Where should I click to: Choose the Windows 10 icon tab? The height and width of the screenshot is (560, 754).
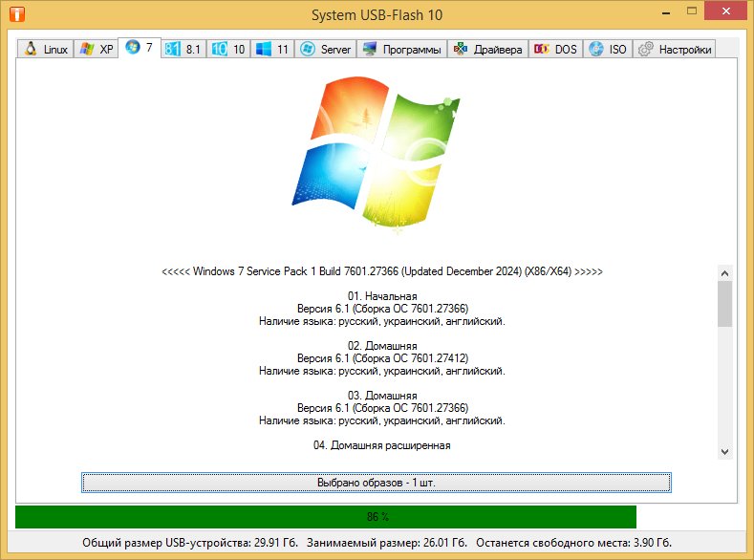(219, 50)
